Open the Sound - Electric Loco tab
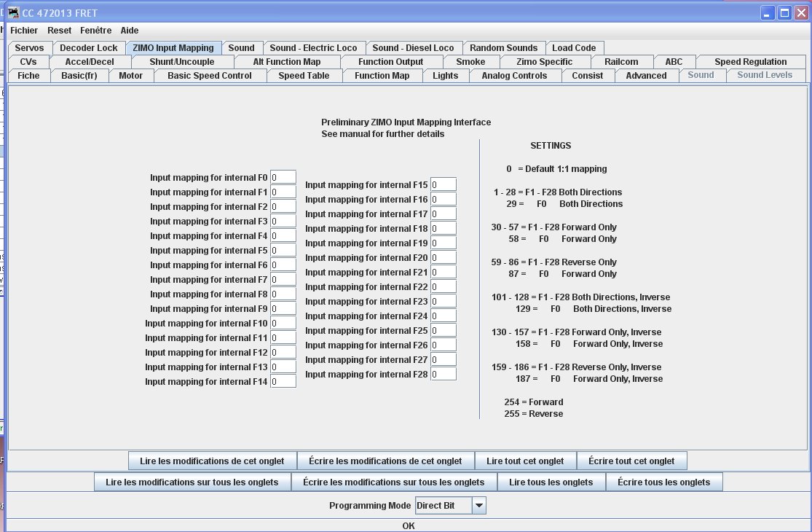The height and width of the screenshot is (532, 812). coord(313,47)
